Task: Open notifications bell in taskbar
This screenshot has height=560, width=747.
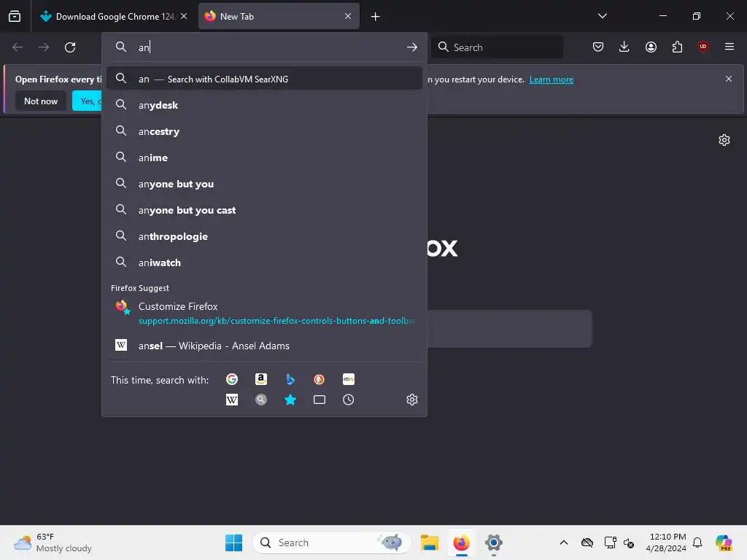Action: coord(697,542)
